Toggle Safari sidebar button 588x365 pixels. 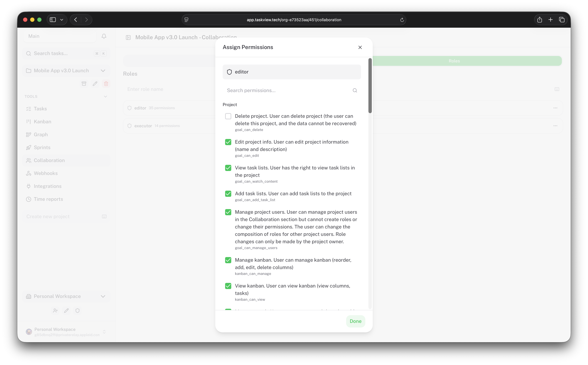point(53,20)
